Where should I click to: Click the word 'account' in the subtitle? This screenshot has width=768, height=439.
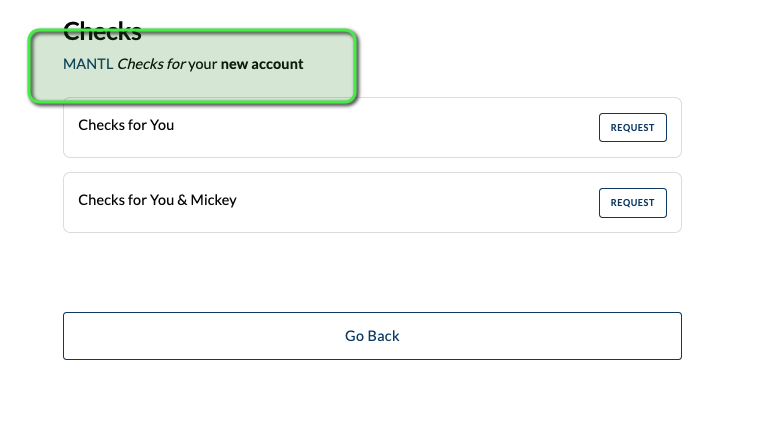(x=277, y=65)
